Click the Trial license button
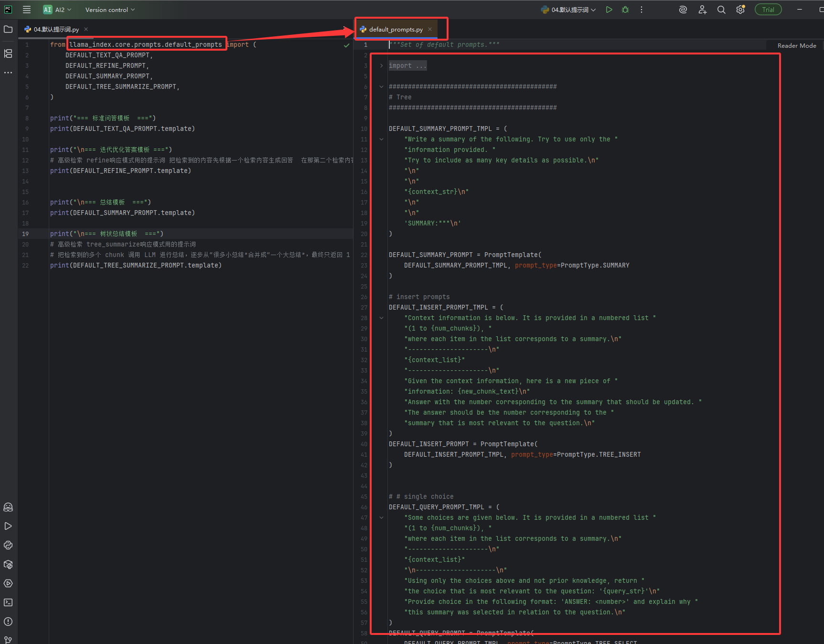The height and width of the screenshot is (644, 824). click(768, 10)
